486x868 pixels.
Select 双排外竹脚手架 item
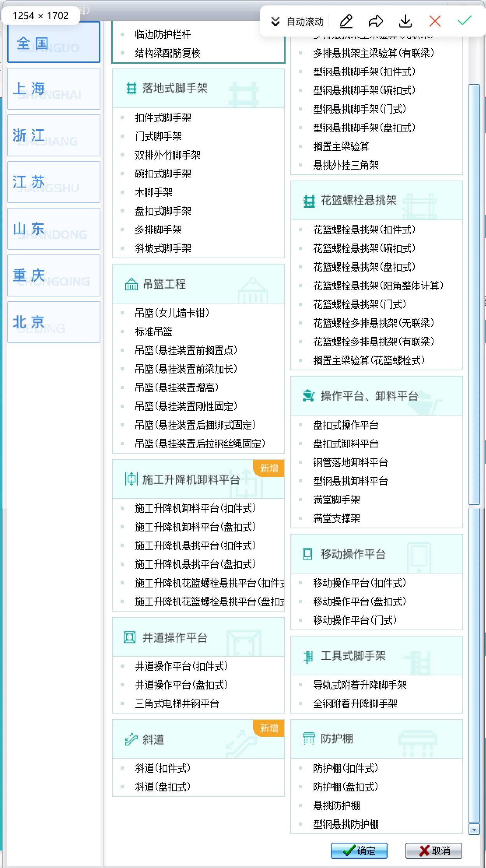point(168,155)
